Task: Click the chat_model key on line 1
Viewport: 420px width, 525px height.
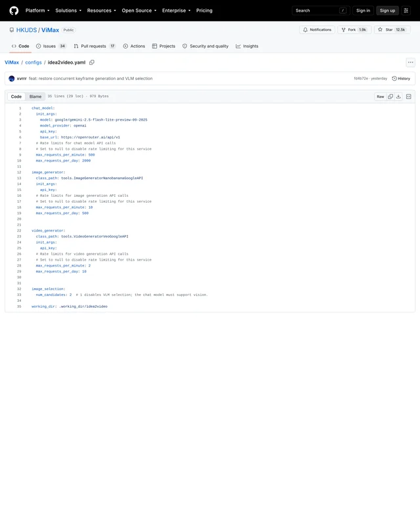Action: (43, 108)
